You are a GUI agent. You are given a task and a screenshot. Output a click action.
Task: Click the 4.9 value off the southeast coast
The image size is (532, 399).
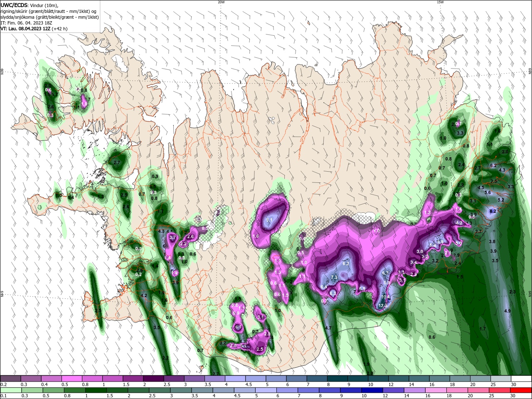coord(507,311)
